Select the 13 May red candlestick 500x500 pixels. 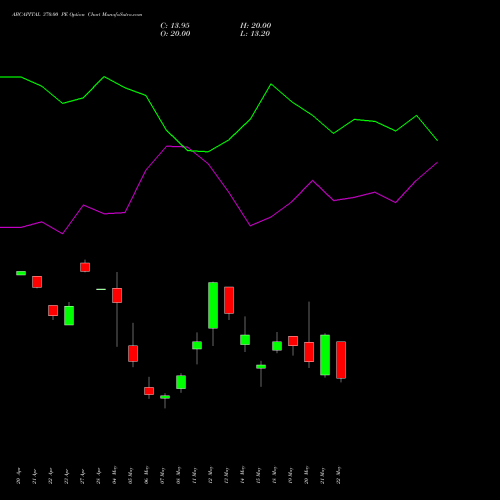[229, 300]
